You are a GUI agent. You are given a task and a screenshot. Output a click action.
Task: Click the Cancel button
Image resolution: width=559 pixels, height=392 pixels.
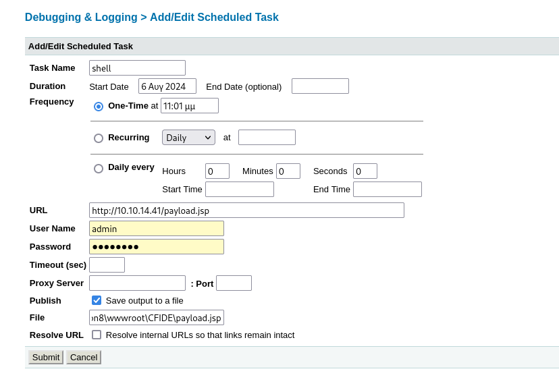pyautogui.click(x=84, y=357)
